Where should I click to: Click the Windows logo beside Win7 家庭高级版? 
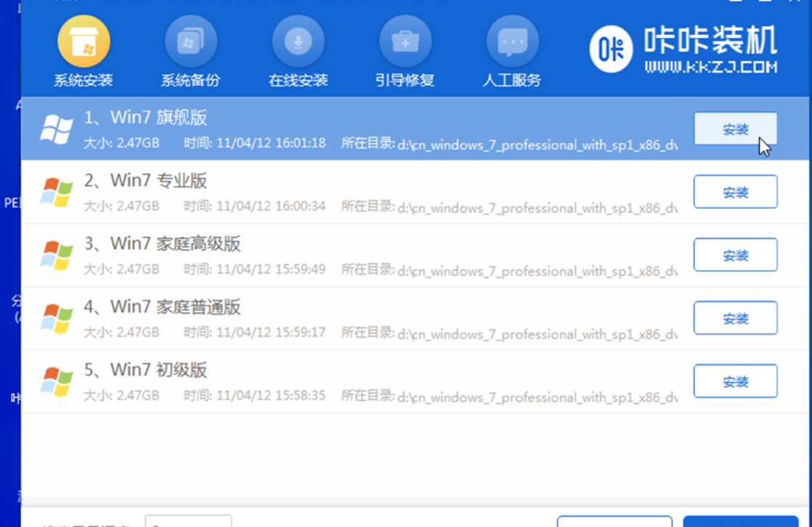pos(57,255)
